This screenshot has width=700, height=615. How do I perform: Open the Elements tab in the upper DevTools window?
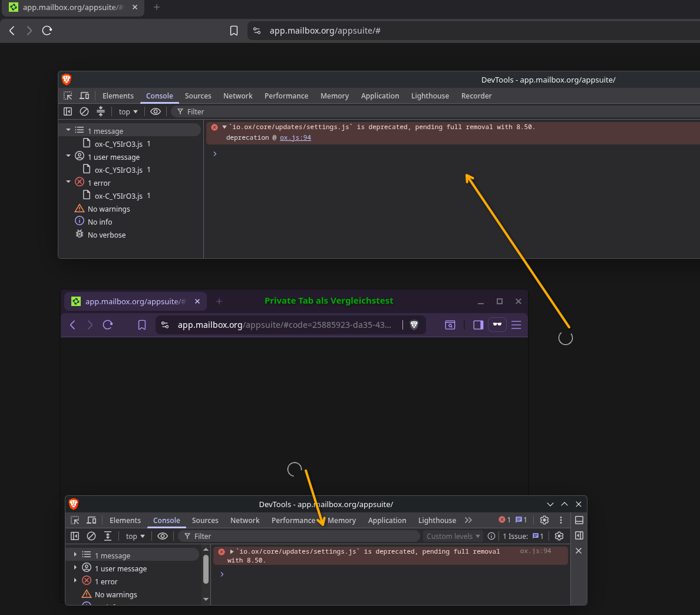[x=118, y=96]
